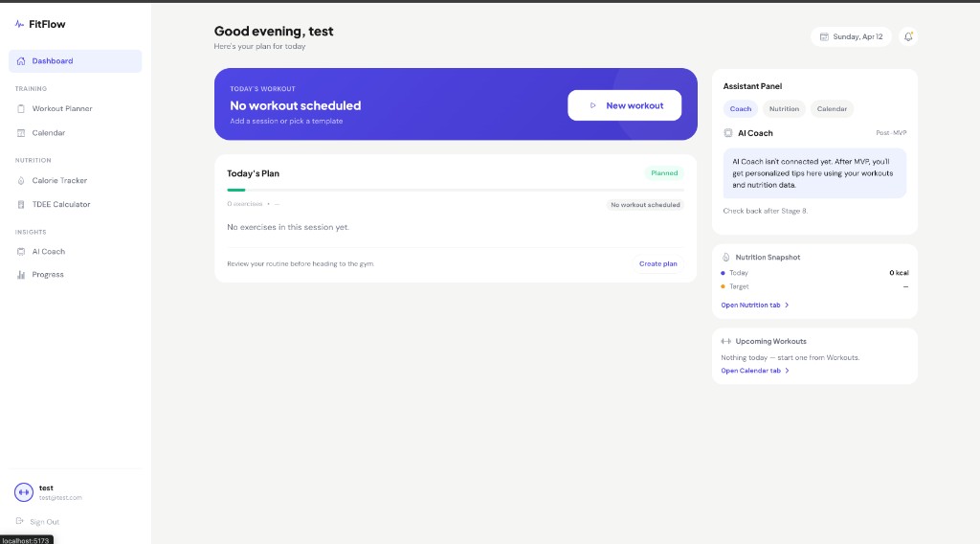Click 'Add a session or pick a template'

(286, 122)
